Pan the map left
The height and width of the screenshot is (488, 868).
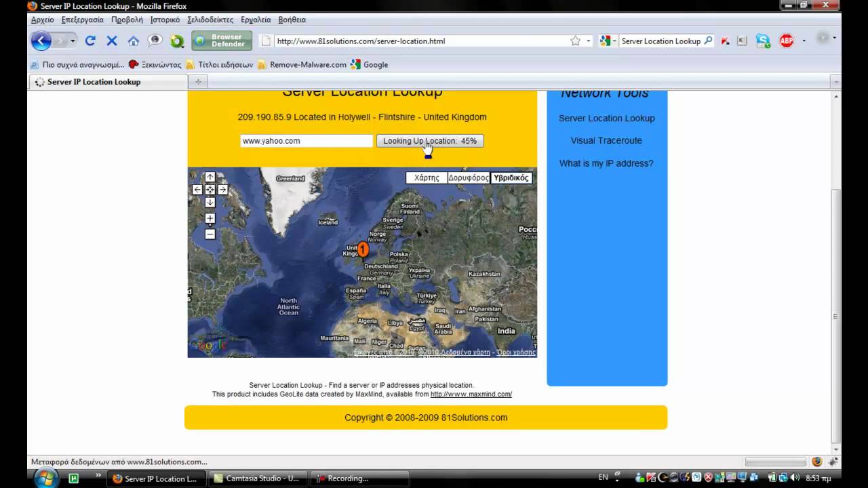(197, 190)
